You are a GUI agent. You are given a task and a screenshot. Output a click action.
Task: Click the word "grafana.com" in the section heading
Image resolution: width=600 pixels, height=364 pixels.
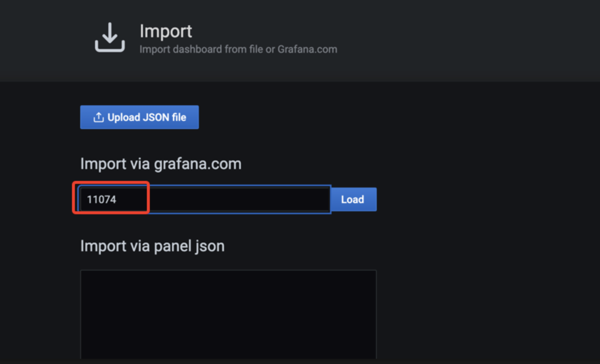click(197, 164)
